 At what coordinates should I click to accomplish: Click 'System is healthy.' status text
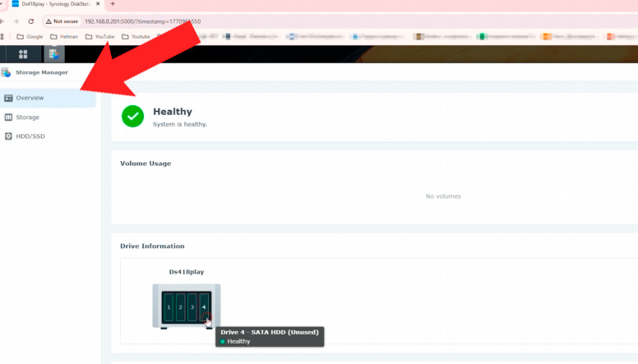pyautogui.click(x=180, y=124)
